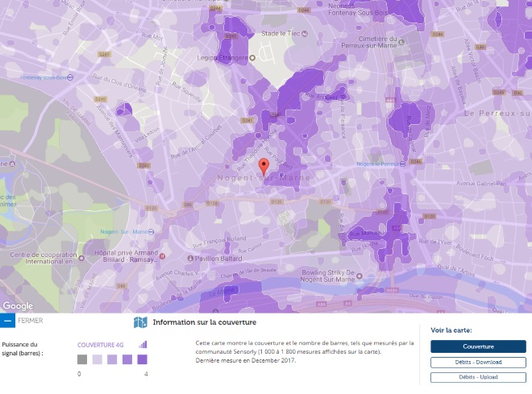The height and width of the screenshot is (394, 532).
Task: Click the grey zero-signal legend swatch
Action: pos(82,359)
